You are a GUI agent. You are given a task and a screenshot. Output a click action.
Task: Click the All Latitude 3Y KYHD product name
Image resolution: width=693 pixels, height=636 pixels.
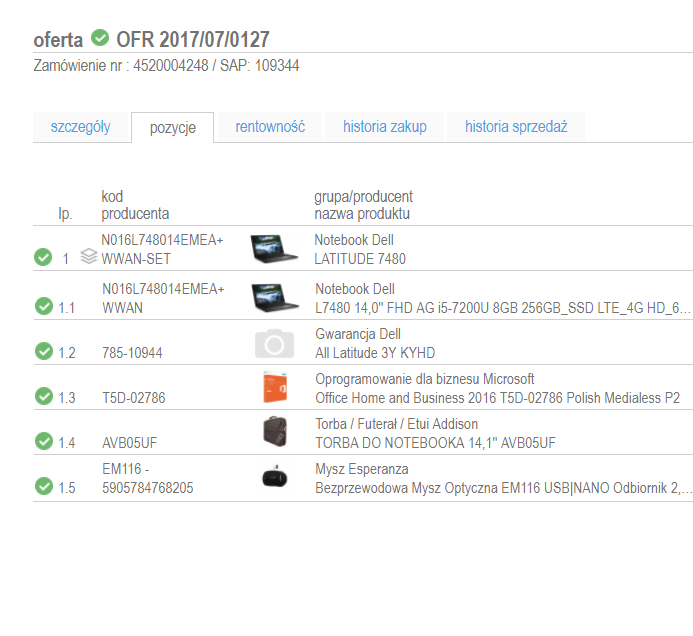(x=375, y=353)
